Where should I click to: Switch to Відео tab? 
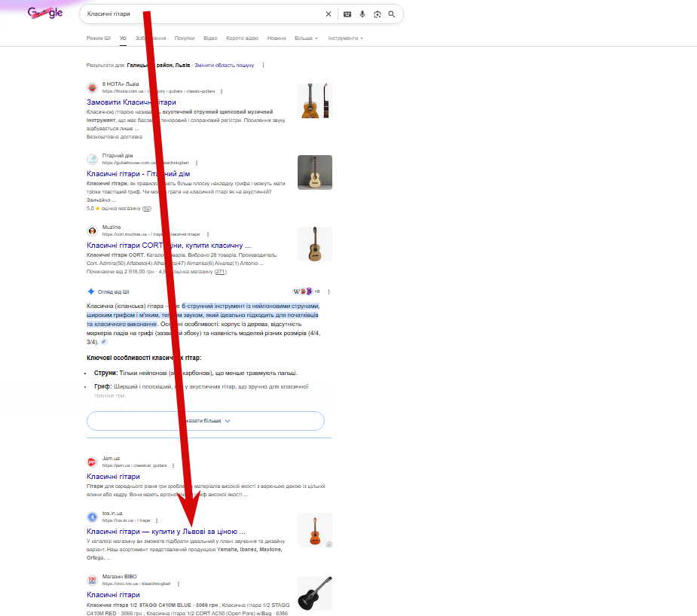pos(210,38)
